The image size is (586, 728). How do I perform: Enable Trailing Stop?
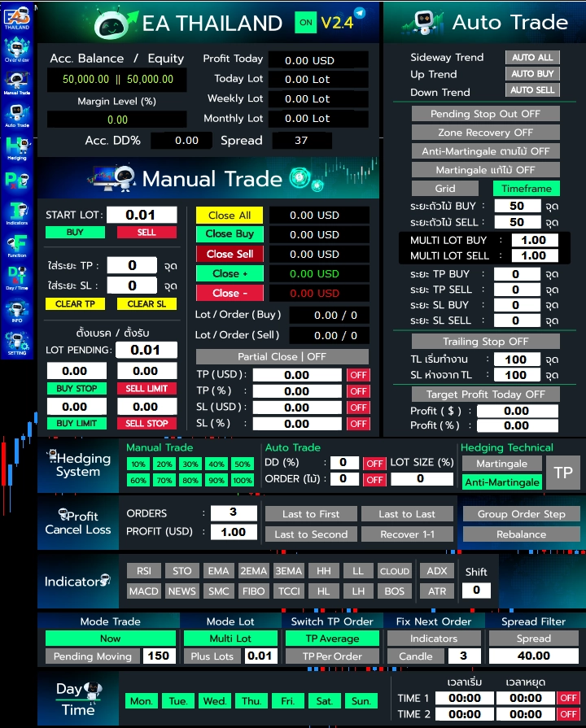point(485,342)
